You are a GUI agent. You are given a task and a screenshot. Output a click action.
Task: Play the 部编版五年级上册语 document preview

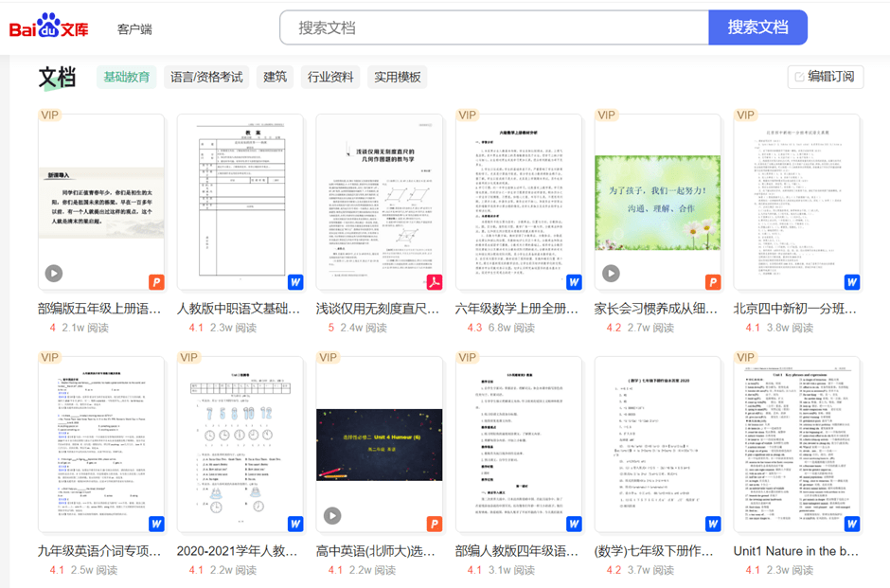coord(54,274)
